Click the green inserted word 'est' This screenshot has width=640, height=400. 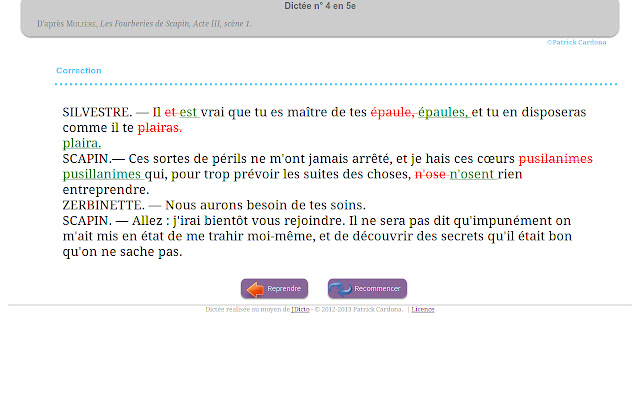coord(188,113)
